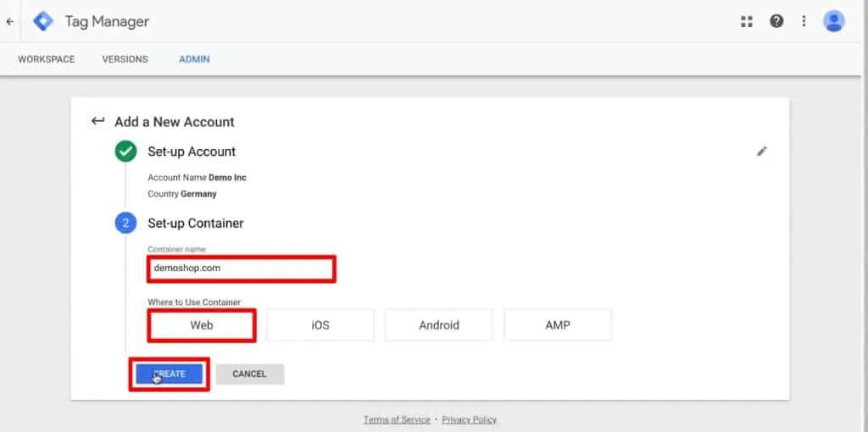Select iOS as container platform
The width and height of the screenshot is (868, 432).
[320, 325]
